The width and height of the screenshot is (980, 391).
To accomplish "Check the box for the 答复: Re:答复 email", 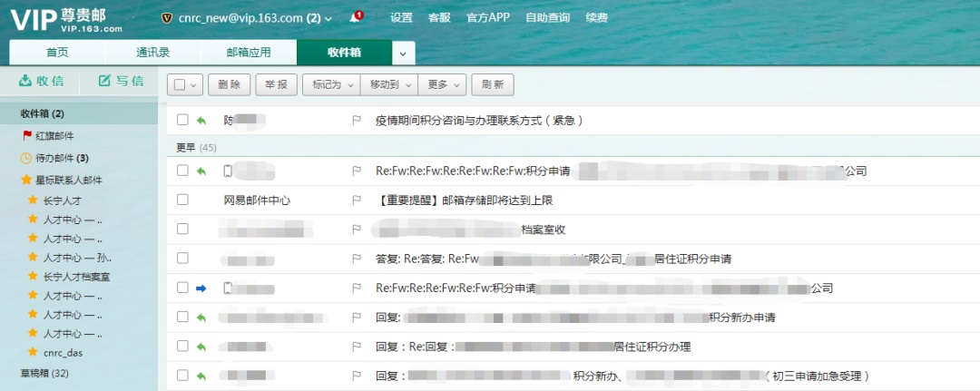I will tap(182, 258).
